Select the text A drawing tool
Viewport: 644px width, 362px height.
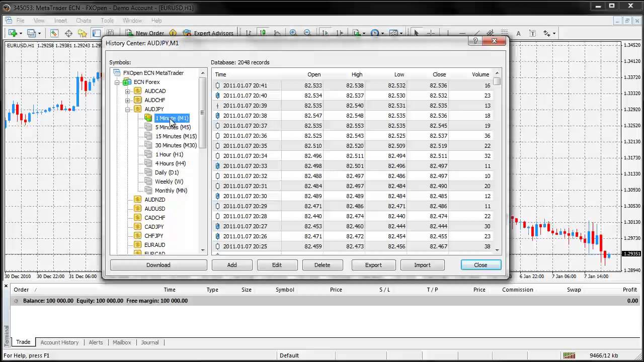[x=518, y=33]
